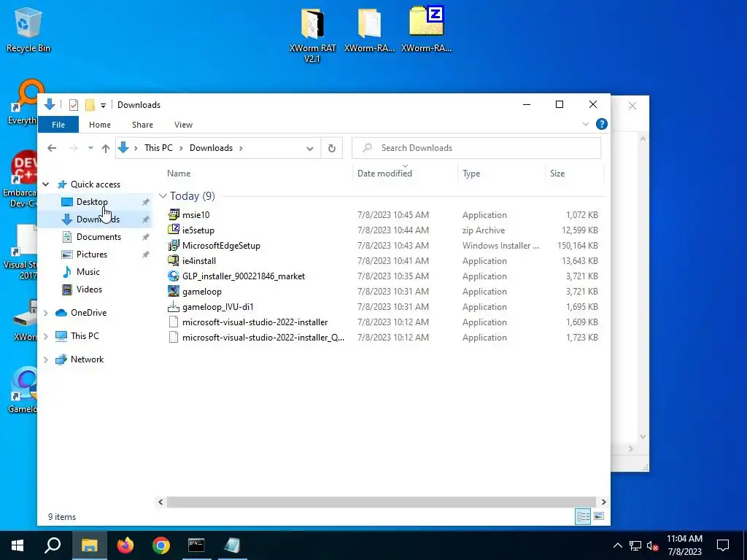747x560 pixels.
Task: Select OneDrive in the navigation pane
Action: [88, 313]
